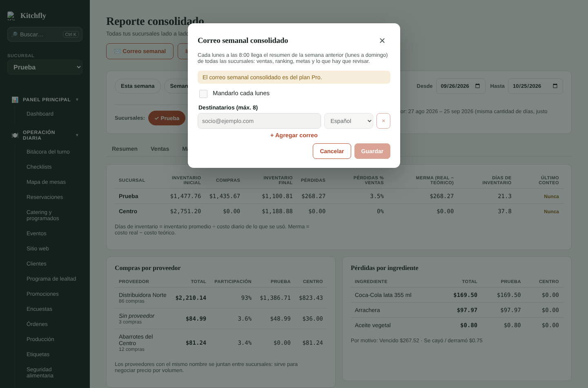Click the Buscar search box

coord(45,34)
